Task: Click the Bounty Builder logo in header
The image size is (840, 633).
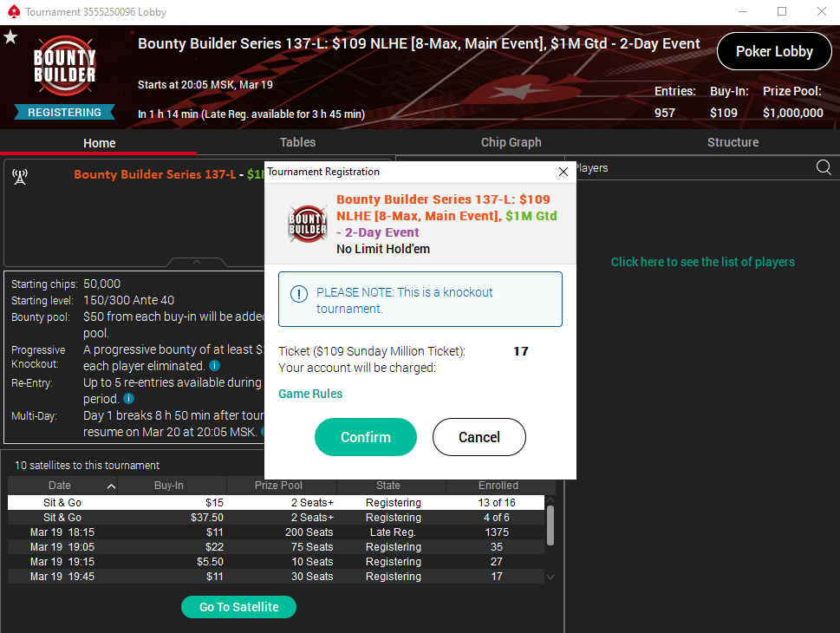Action: point(64,65)
